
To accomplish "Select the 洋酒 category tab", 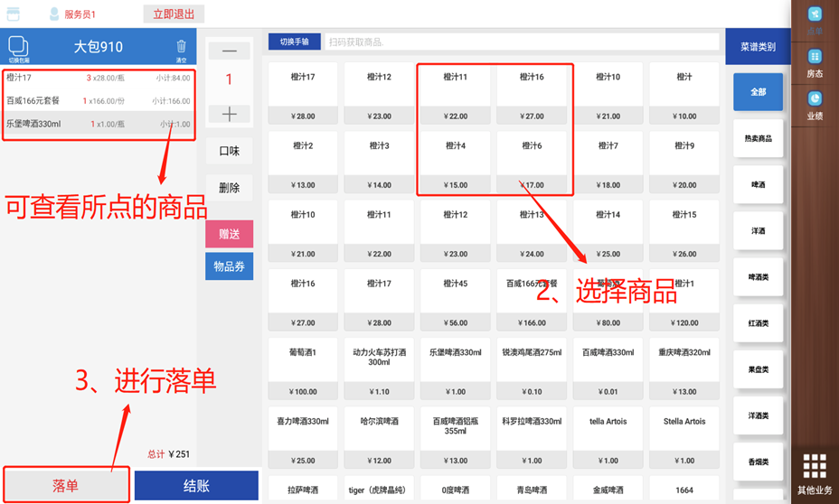I will 758,231.
